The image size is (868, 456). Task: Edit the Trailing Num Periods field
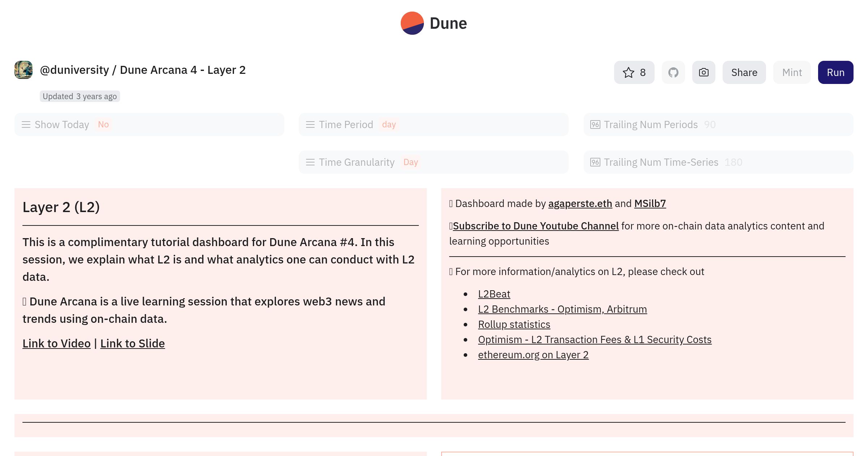[x=718, y=124]
